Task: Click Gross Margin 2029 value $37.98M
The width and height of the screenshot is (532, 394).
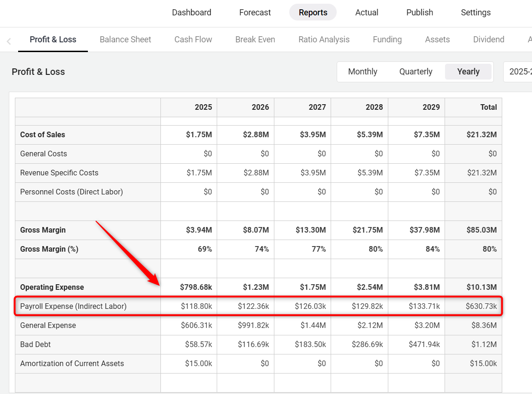Action: tap(425, 230)
